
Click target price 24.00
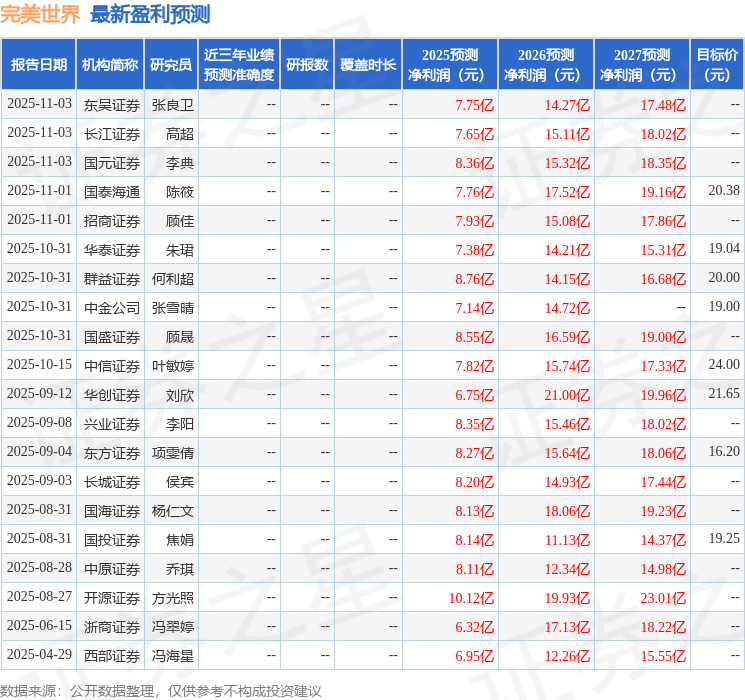click(724, 364)
